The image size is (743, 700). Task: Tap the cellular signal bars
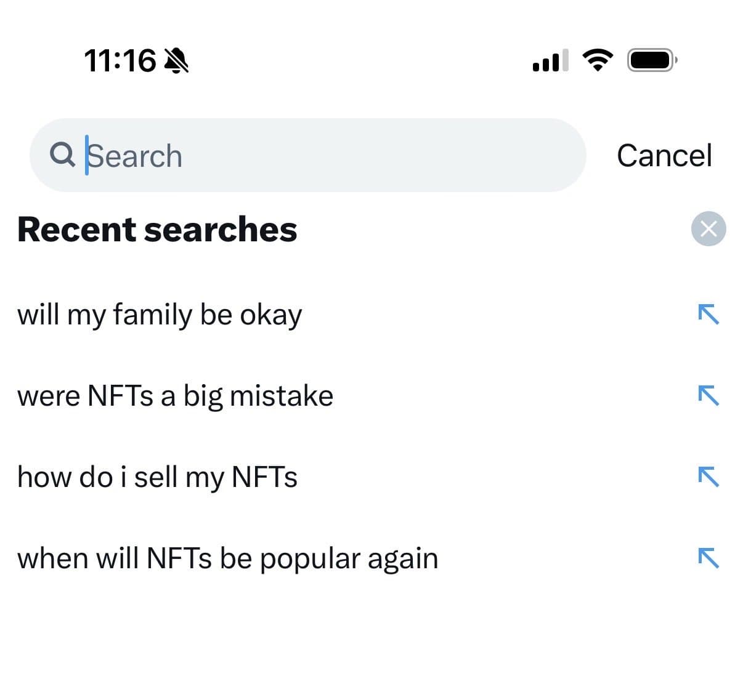550,61
